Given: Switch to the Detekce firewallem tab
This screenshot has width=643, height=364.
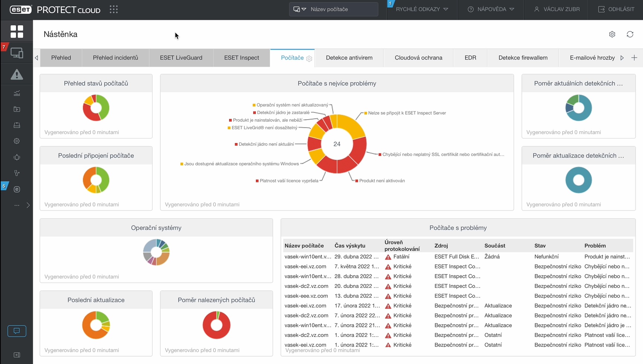Looking at the screenshot, I should 523,58.
